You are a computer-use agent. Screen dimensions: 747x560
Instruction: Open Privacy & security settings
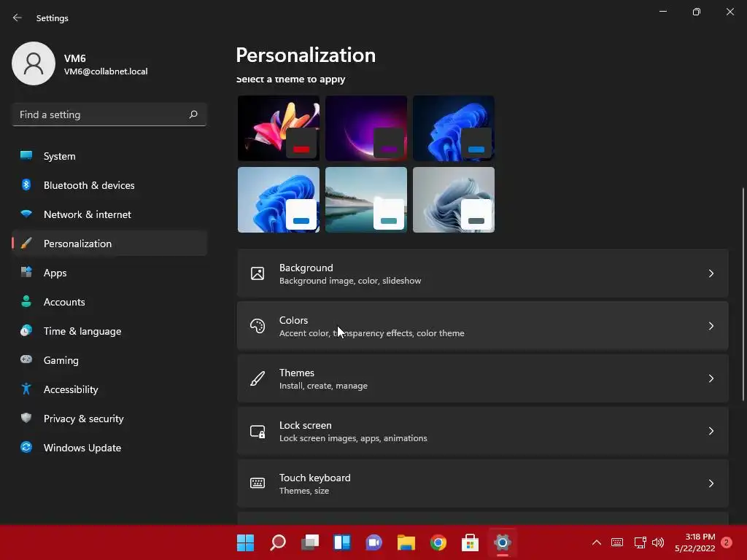coord(109,418)
